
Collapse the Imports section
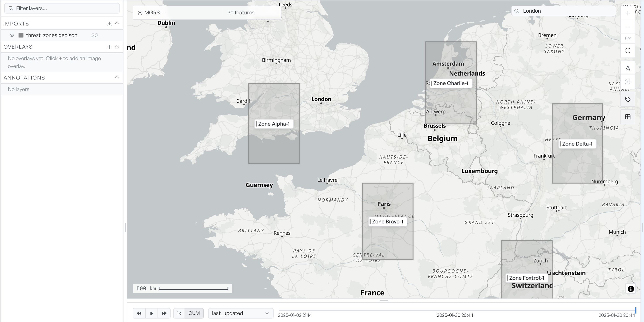click(x=117, y=24)
